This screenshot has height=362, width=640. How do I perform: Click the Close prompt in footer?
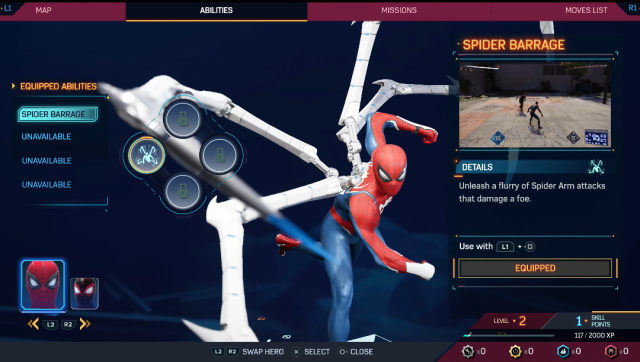click(356, 352)
